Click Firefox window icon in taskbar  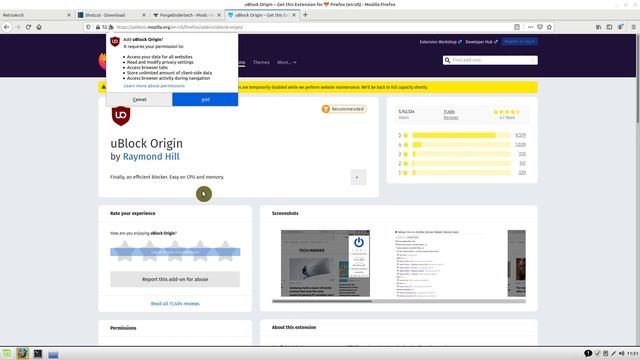[22, 353]
